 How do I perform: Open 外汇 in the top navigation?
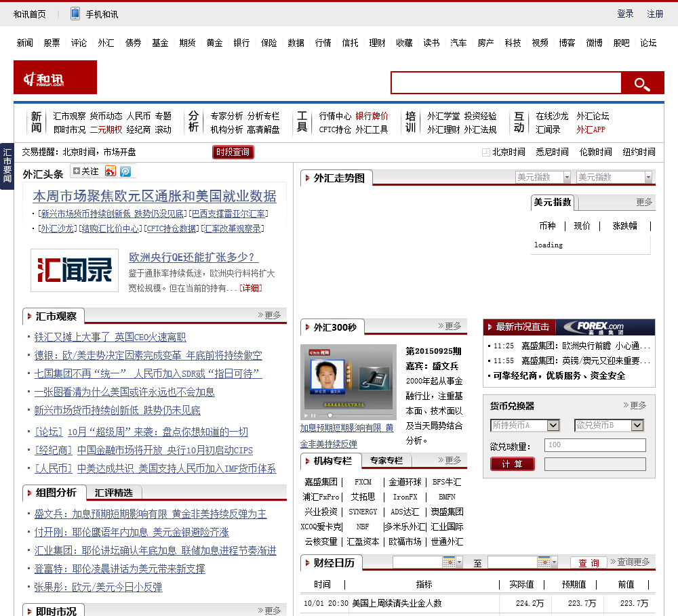(106, 43)
